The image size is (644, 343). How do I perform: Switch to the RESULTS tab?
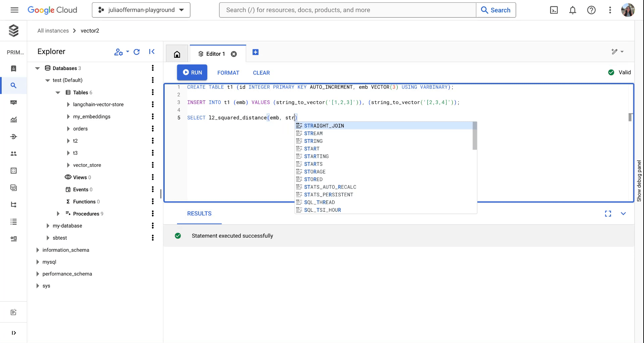(199, 213)
